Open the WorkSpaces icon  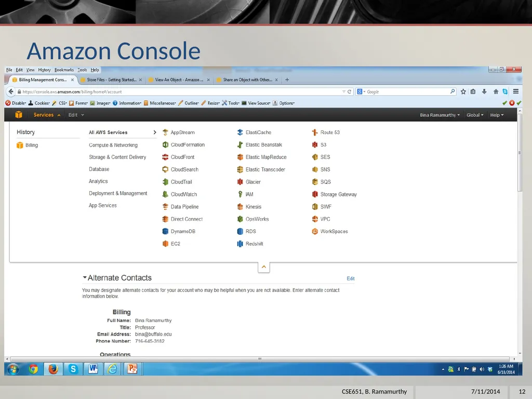[315, 231]
